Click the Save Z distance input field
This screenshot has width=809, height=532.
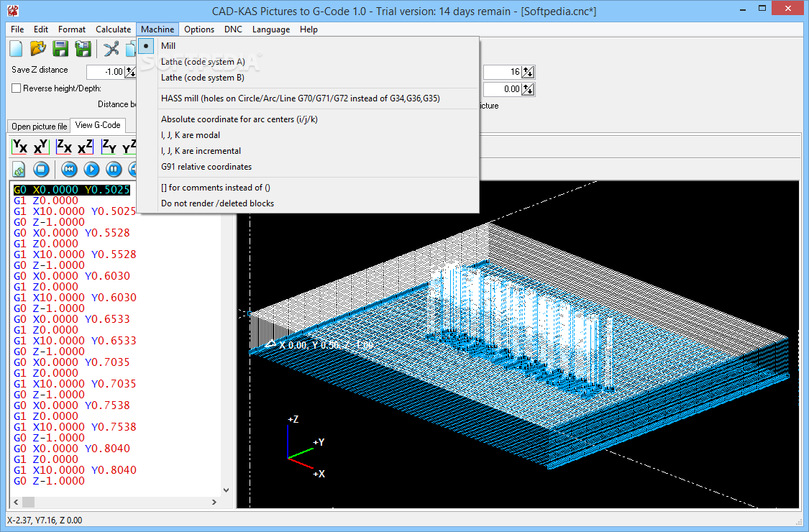click(x=105, y=72)
